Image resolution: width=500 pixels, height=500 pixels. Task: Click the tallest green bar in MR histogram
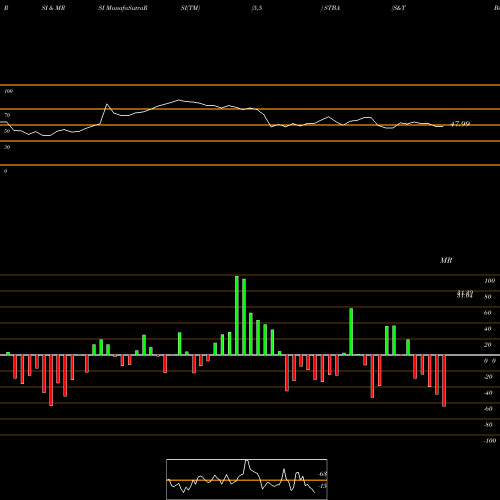tap(237, 315)
